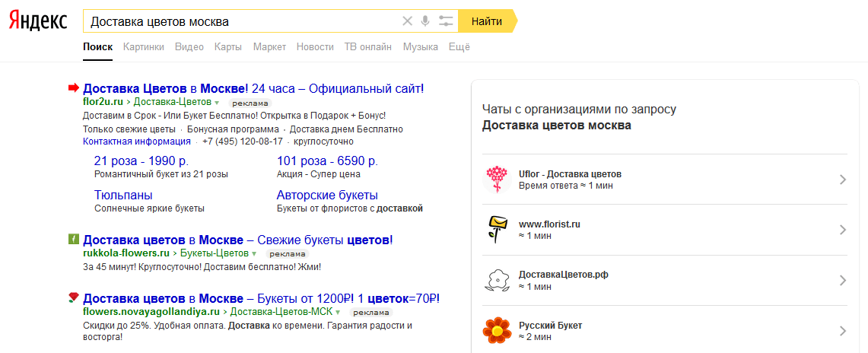Open the flowers.novayagollandiya.ru domain link
868x353 pixels.
click(150, 311)
